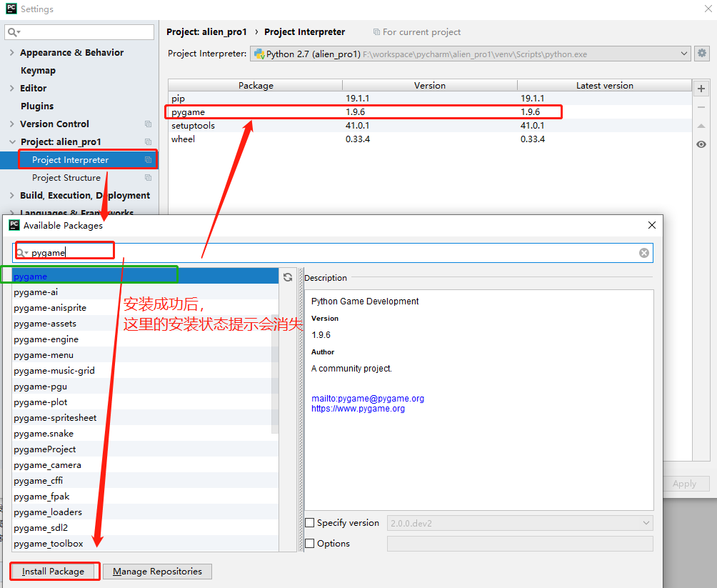The width and height of the screenshot is (717, 588).
Task: Click the remove package minus icon
Action: pos(701,107)
